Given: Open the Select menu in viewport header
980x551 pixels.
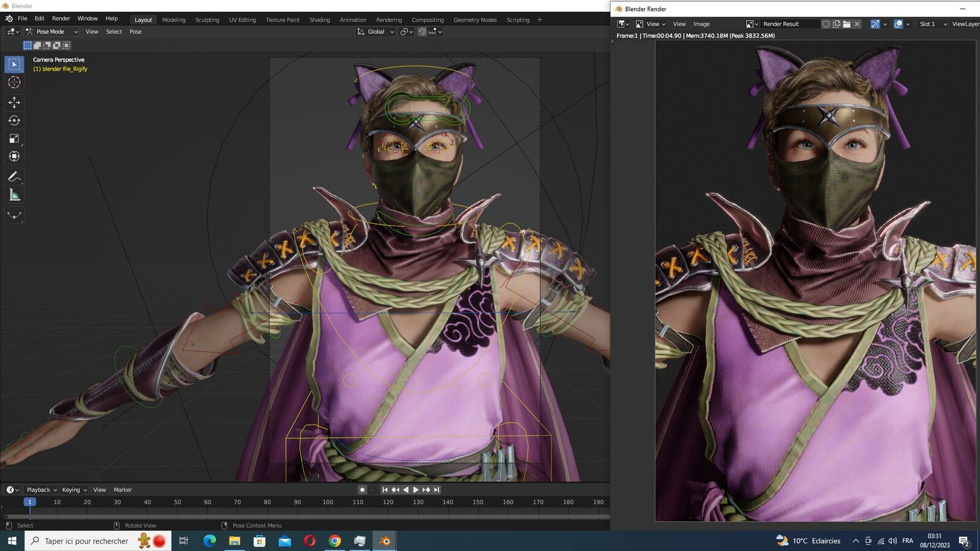Looking at the screenshot, I should [x=114, y=32].
